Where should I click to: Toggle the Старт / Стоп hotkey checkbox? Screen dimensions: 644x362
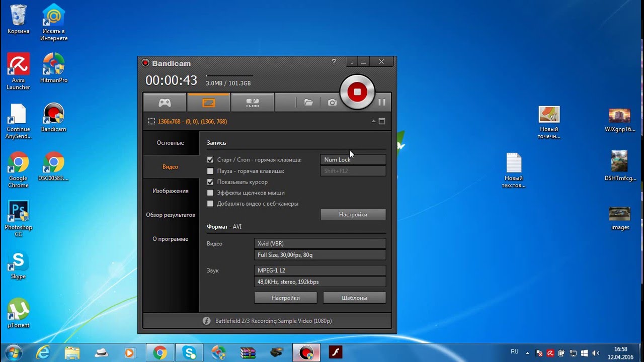click(x=210, y=160)
